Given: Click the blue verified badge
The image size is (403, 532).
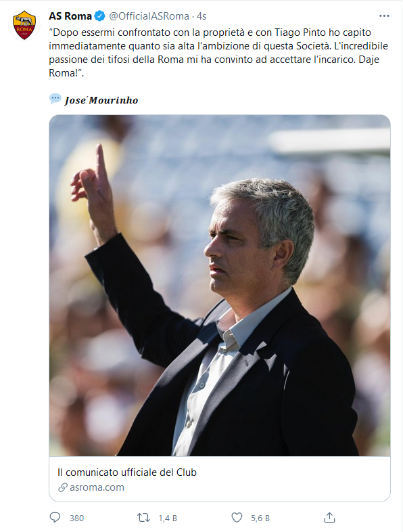Looking at the screenshot, I should [99, 16].
